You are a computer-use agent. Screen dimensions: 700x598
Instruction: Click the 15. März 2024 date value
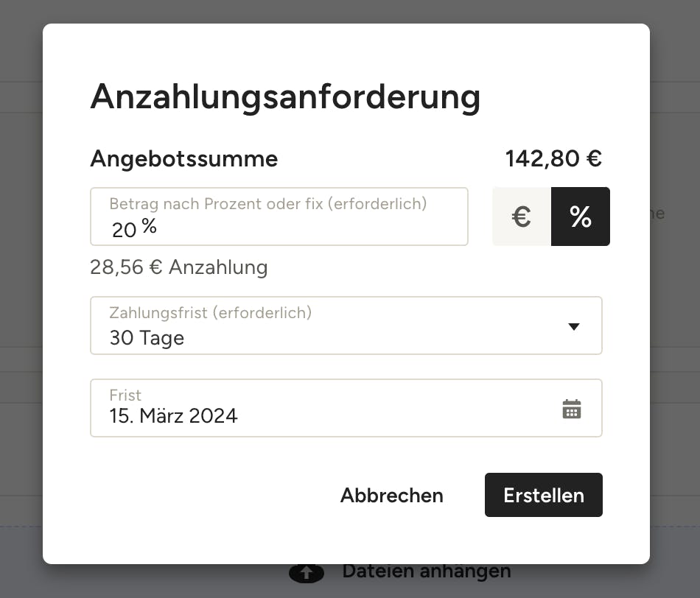click(x=173, y=416)
